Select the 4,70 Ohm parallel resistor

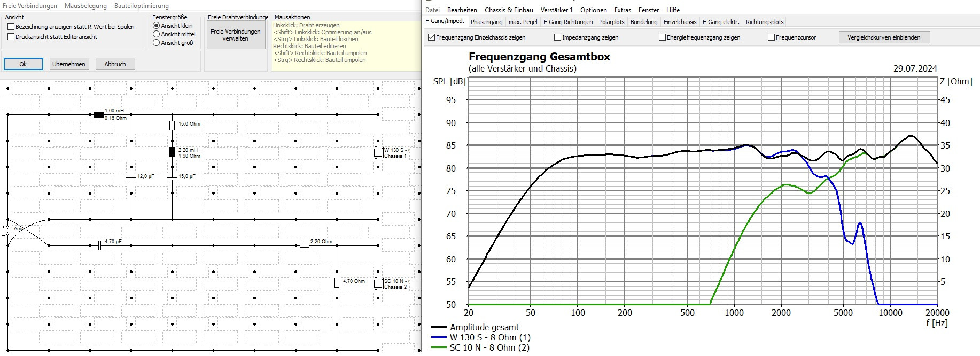pos(337,283)
